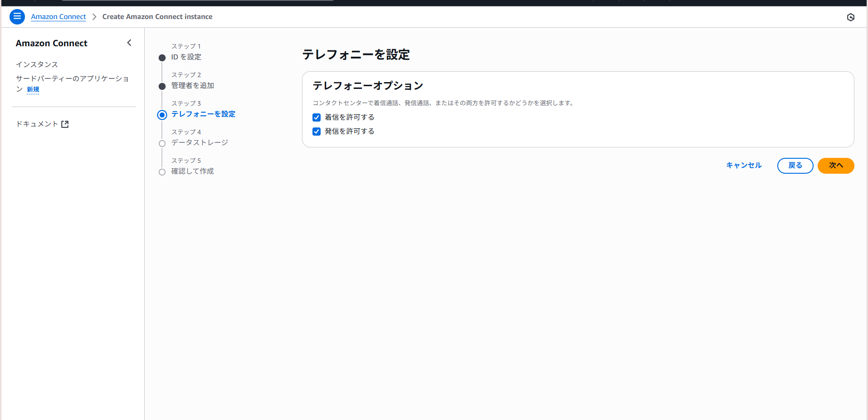
Task: Click the progress dot beside 管理者を追加
Action: 162,86
